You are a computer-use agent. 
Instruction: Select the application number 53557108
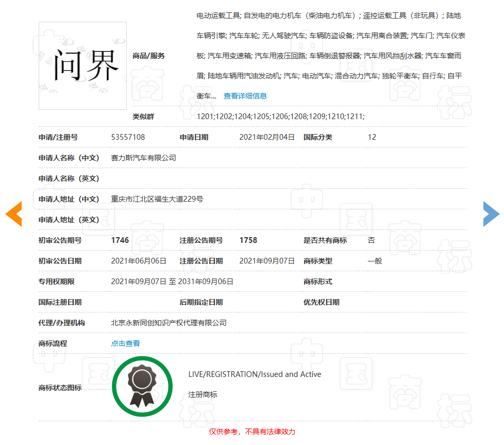coord(128,137)
